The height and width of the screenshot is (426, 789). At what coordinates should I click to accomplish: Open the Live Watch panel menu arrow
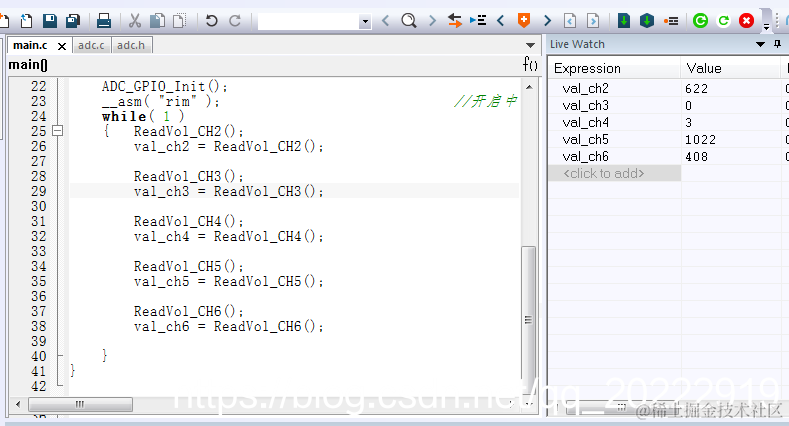(x=760, y=44)
